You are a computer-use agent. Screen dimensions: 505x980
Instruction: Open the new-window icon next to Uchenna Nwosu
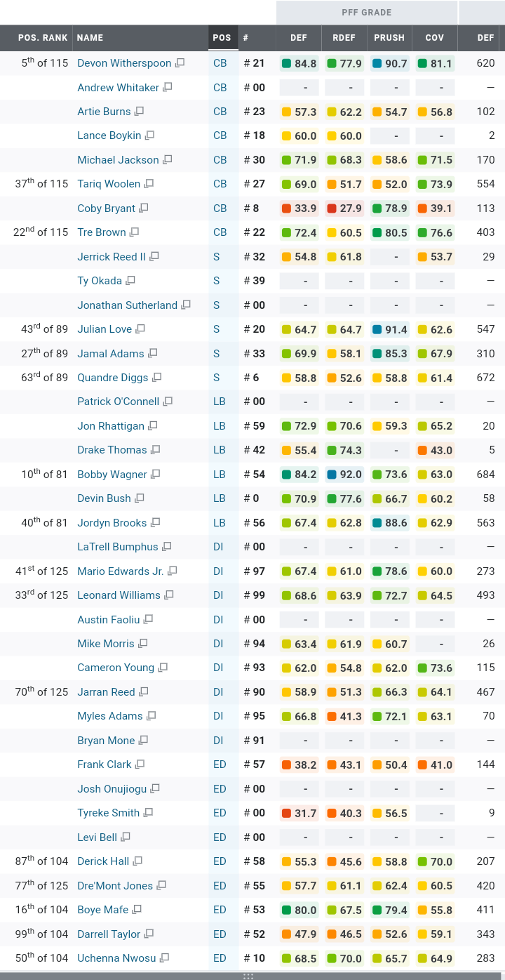165,958
